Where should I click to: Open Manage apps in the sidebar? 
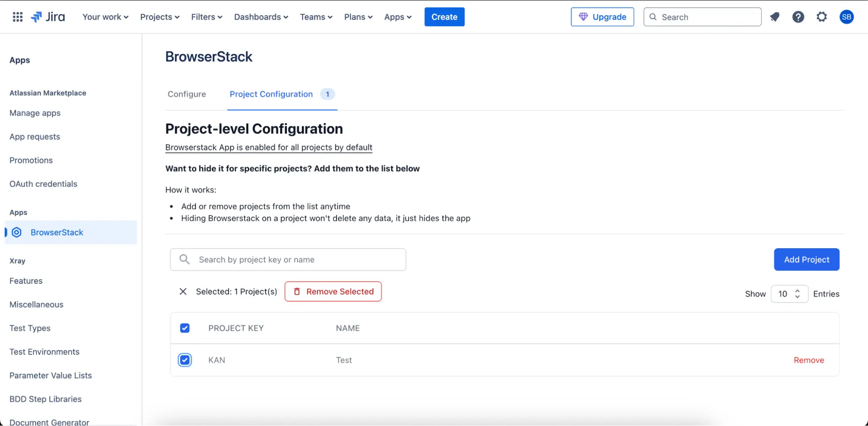[35, 113]
